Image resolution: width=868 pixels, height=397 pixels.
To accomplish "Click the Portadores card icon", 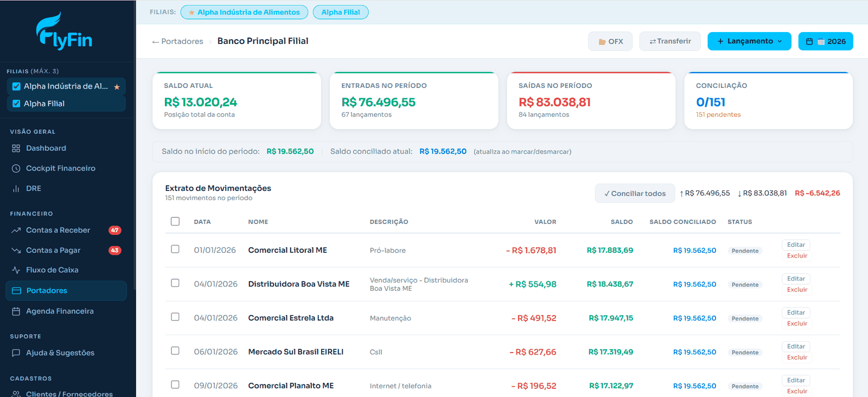I will point(16,291).
